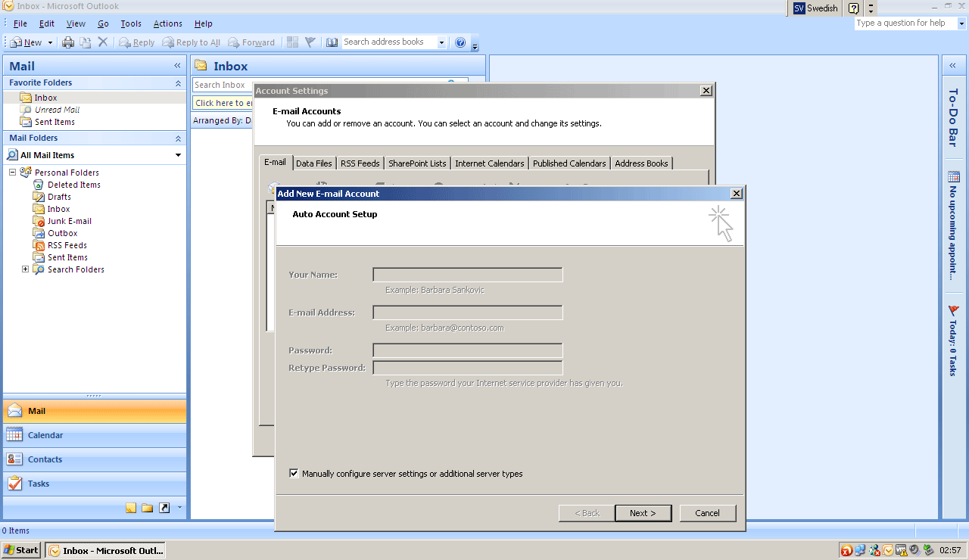Click the VMware tools tray icon
The image size is (969, 560).
coord(901,551)
